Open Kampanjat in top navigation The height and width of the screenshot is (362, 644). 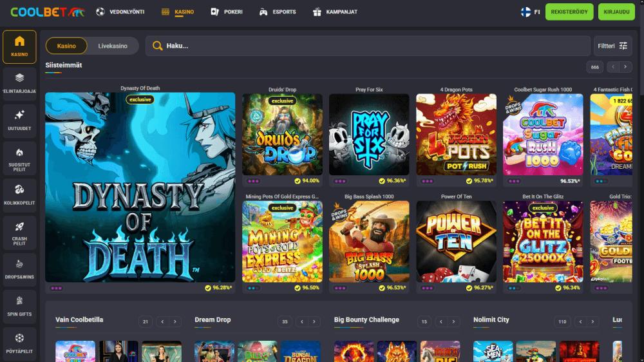pyautogui.click(x=334, y=12)
